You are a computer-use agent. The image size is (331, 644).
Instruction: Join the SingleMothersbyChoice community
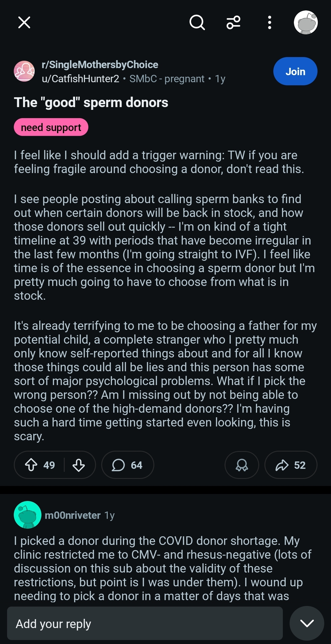(295, 71)
